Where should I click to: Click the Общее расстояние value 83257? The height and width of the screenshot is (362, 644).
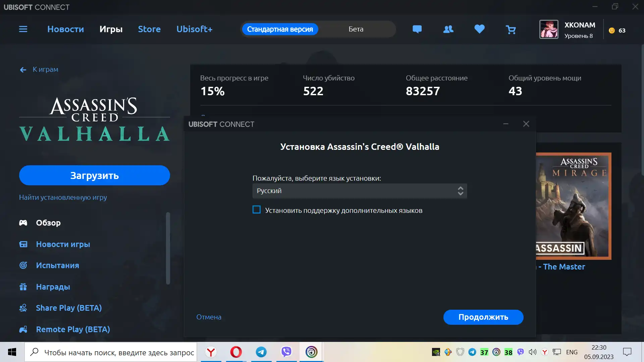pos(423,91)
